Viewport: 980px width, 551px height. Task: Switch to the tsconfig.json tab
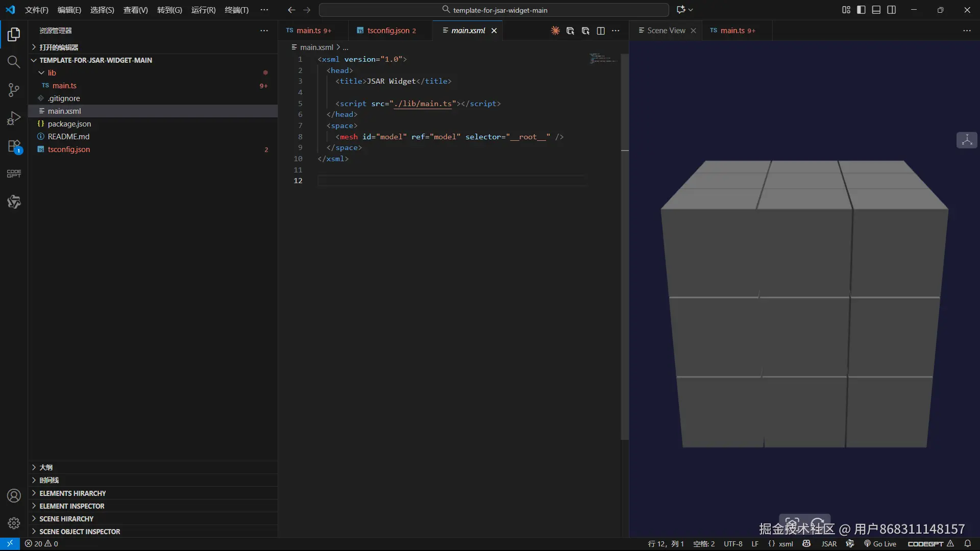(388, 31)
